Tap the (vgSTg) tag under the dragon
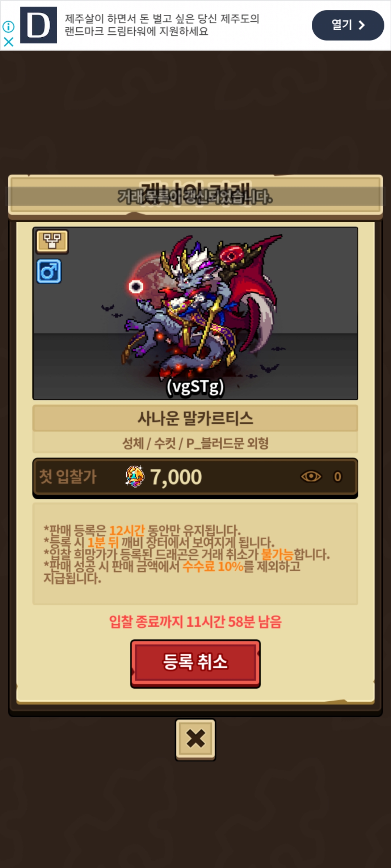The height and width of the screenshot is (868, 391). pos(195,387)
